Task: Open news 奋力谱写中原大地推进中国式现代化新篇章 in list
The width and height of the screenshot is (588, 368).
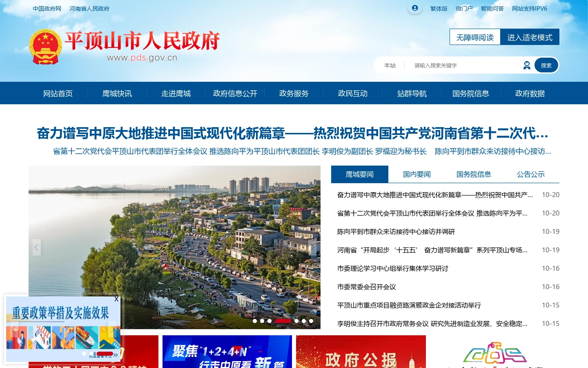Action: 435,195
